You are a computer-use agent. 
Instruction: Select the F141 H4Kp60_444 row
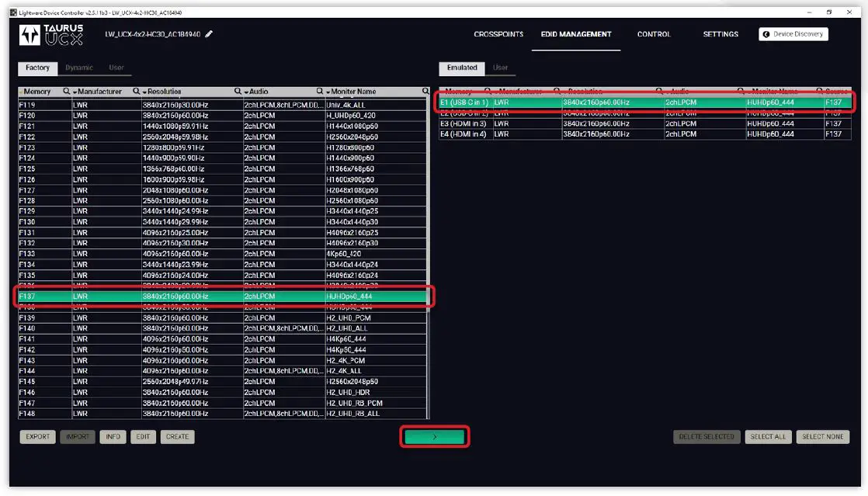pyautogui.click(x=223, y=339)
